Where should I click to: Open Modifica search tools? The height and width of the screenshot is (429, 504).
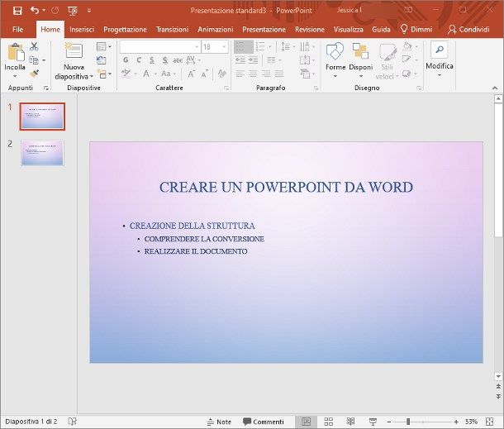click(440, 60)
